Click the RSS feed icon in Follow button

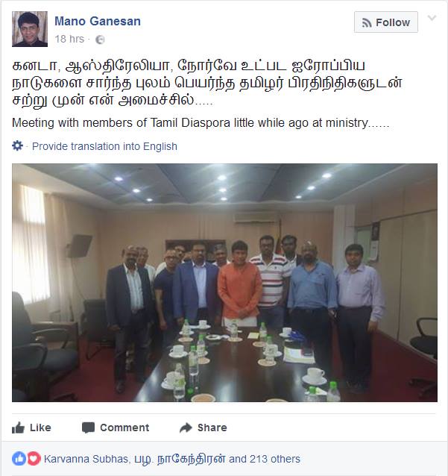[x=367, y=22]
